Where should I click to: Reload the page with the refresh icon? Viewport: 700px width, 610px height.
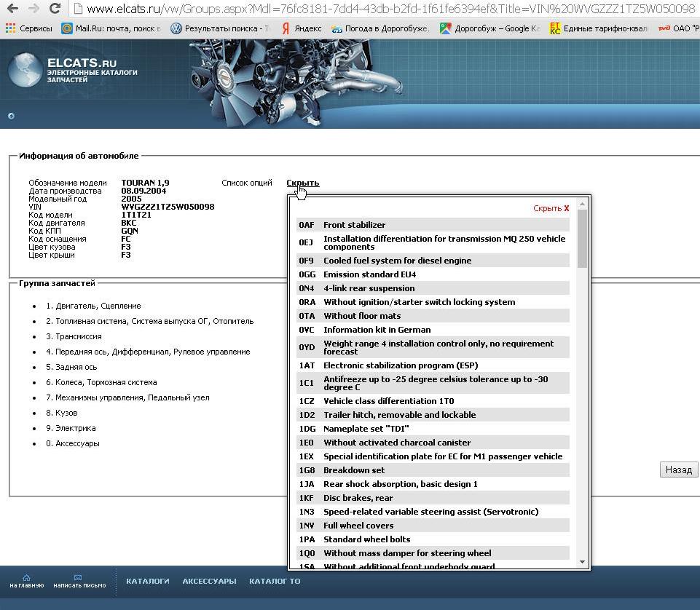coord(55,8)
